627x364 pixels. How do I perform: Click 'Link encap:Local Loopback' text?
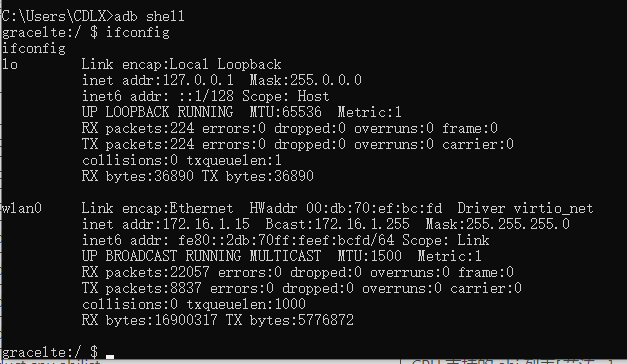coord(182,64)
